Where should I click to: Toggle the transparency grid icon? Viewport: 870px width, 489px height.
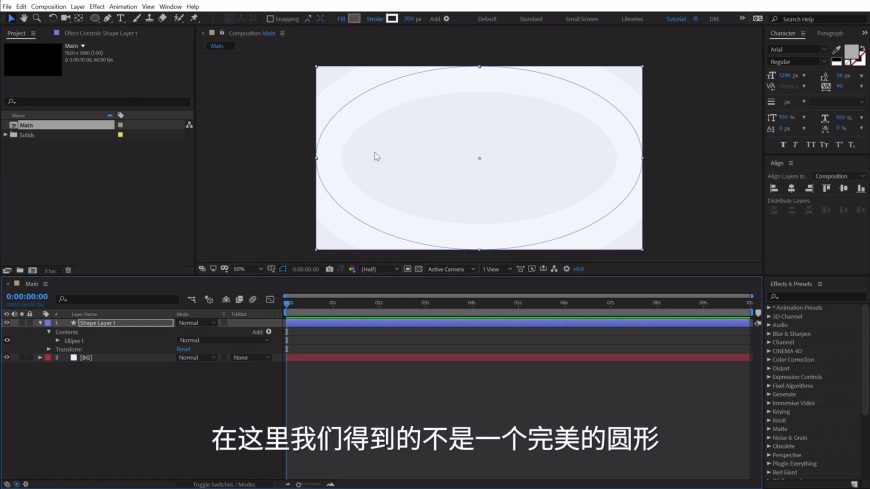[419, 269]
